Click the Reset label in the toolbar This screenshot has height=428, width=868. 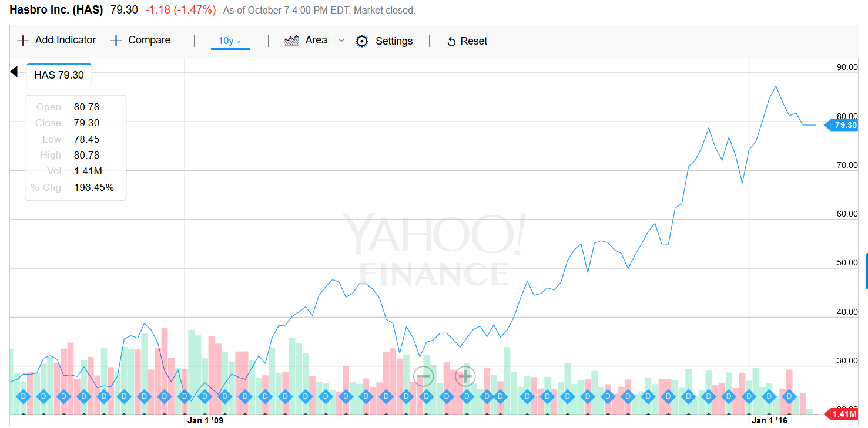(474, 41)
